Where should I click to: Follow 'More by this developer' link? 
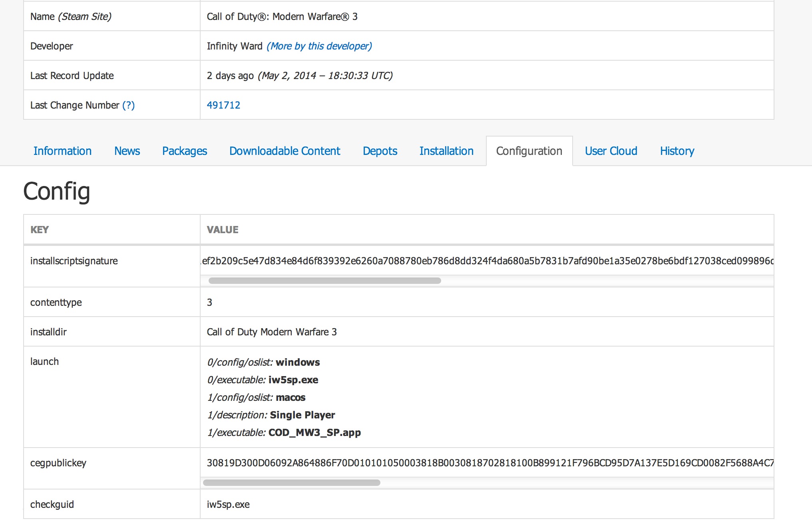click(x=319, y=46)
